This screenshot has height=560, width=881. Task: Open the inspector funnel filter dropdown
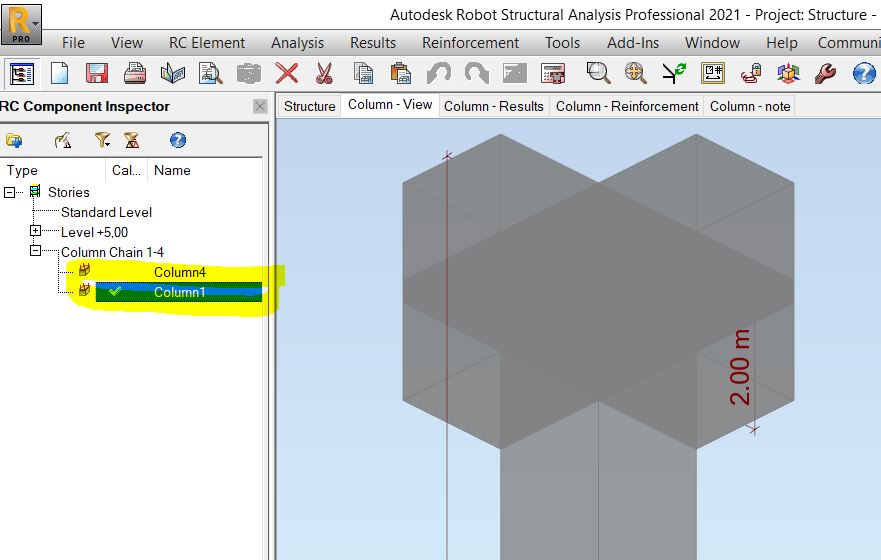tap(102, 140)
